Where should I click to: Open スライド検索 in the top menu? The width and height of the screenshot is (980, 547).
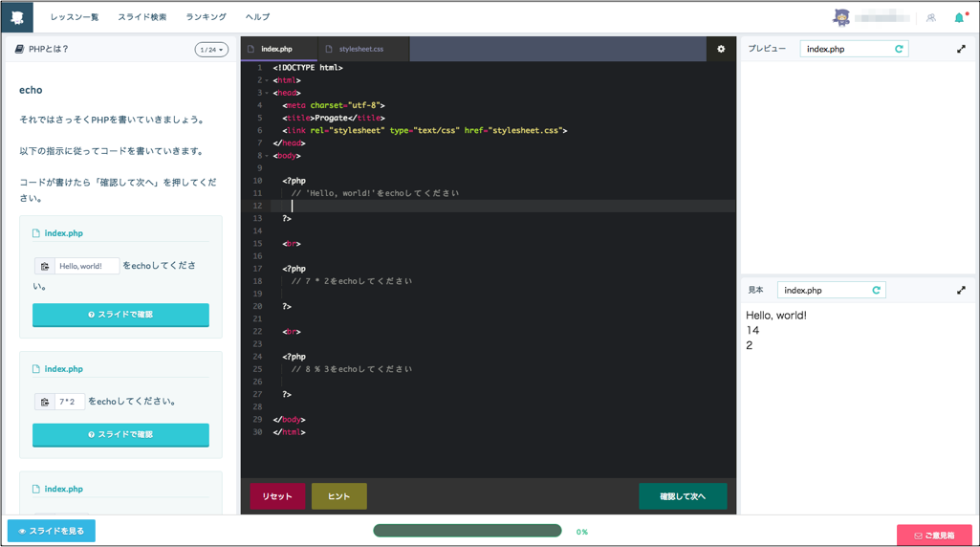click(x=142, y=17)
